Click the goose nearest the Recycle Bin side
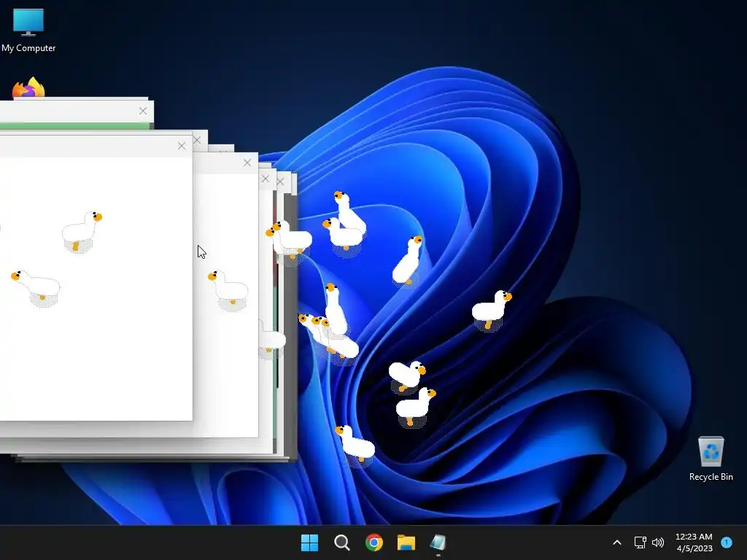The image size is (747, 560). coord(492,311)
